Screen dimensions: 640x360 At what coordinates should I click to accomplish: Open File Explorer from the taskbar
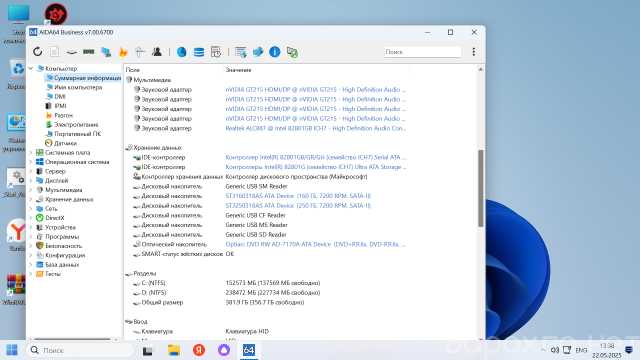click(x=174, y=350)
